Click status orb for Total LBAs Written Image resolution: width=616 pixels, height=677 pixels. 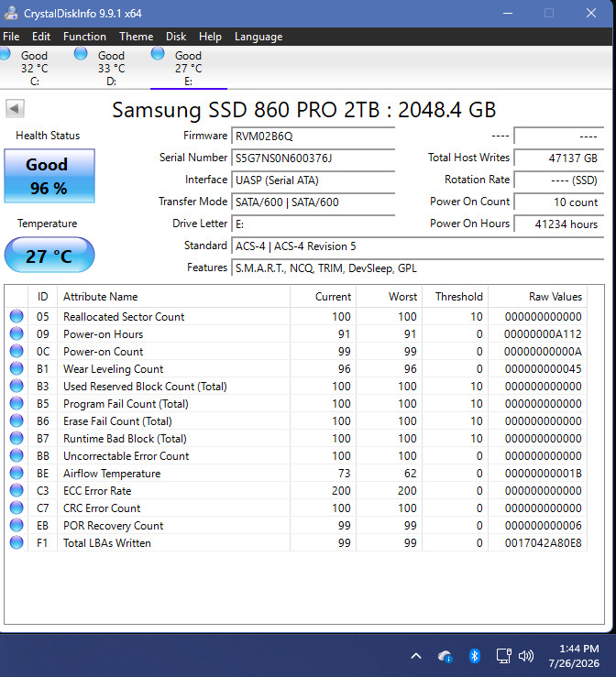[16, 542]
